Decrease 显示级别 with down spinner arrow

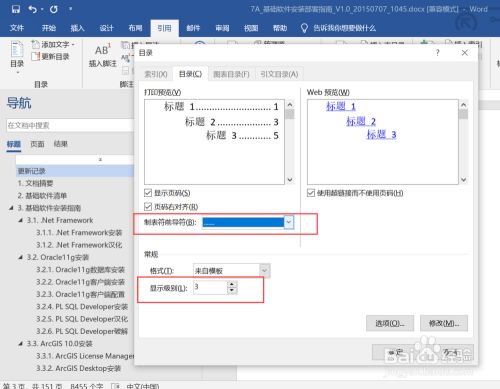pyautogui.click(x=232, y=290)
